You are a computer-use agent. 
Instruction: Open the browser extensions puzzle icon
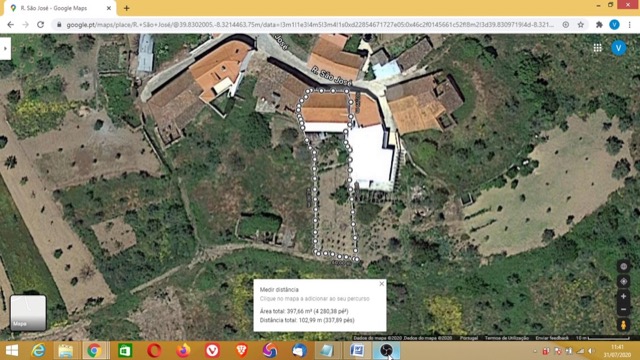(599, 25)
